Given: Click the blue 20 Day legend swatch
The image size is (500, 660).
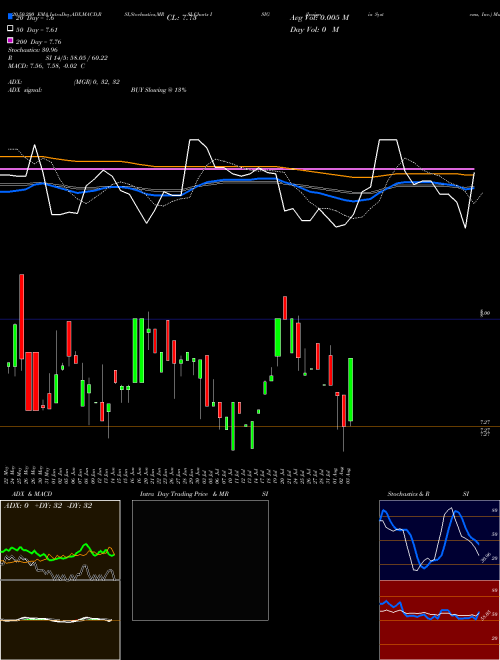Looking at the screenshot, I should click(x=10, y=17).
